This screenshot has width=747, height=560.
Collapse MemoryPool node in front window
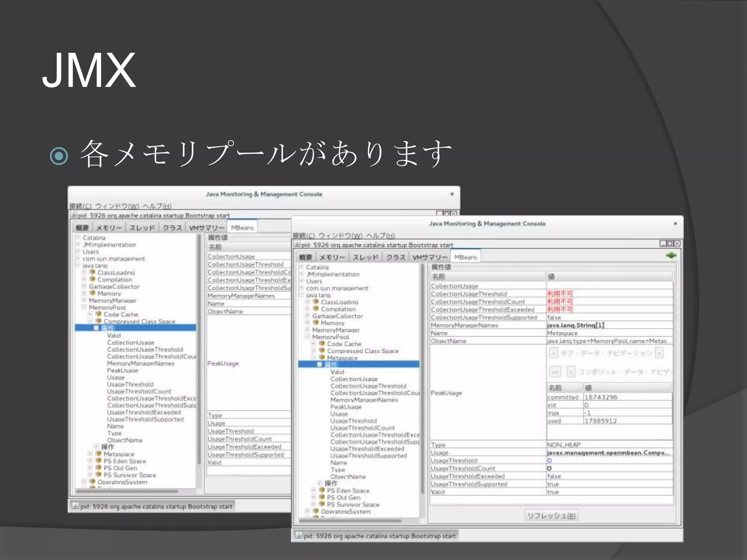307,337
